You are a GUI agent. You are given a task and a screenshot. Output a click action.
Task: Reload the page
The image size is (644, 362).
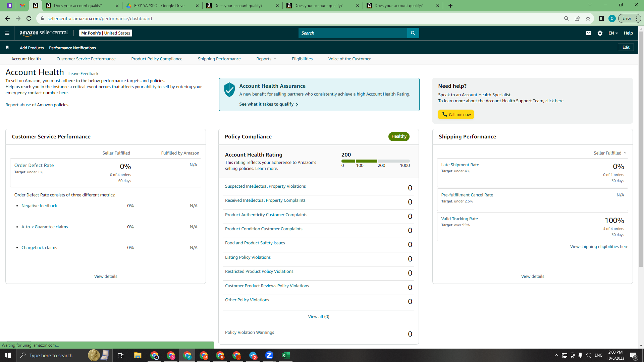29,18
